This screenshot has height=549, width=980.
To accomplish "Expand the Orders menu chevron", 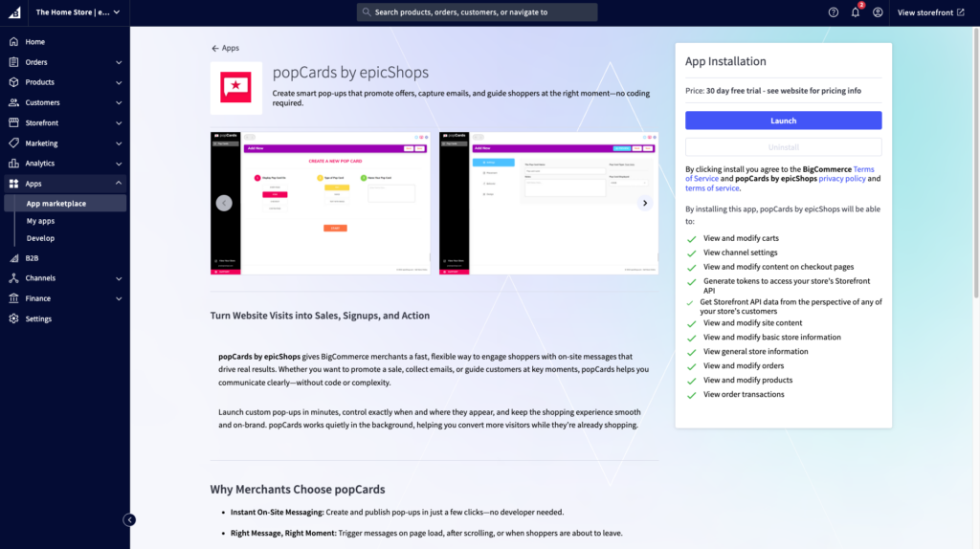I will [x=119, y=62].
